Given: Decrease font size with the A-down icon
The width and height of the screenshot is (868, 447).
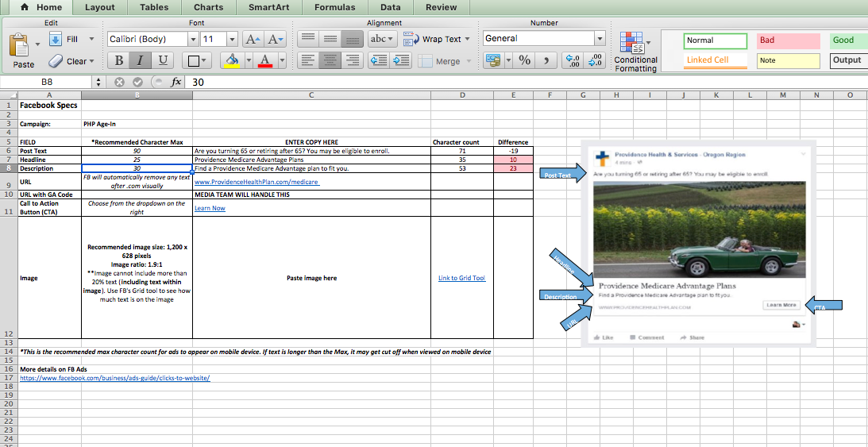Looking at the screenshot, I should tap(275, 39).
